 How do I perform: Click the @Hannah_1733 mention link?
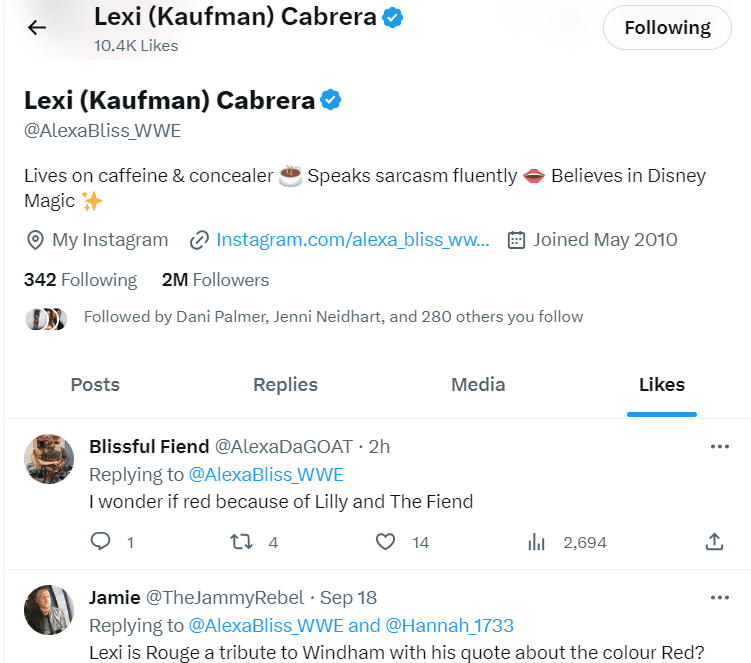449,626
